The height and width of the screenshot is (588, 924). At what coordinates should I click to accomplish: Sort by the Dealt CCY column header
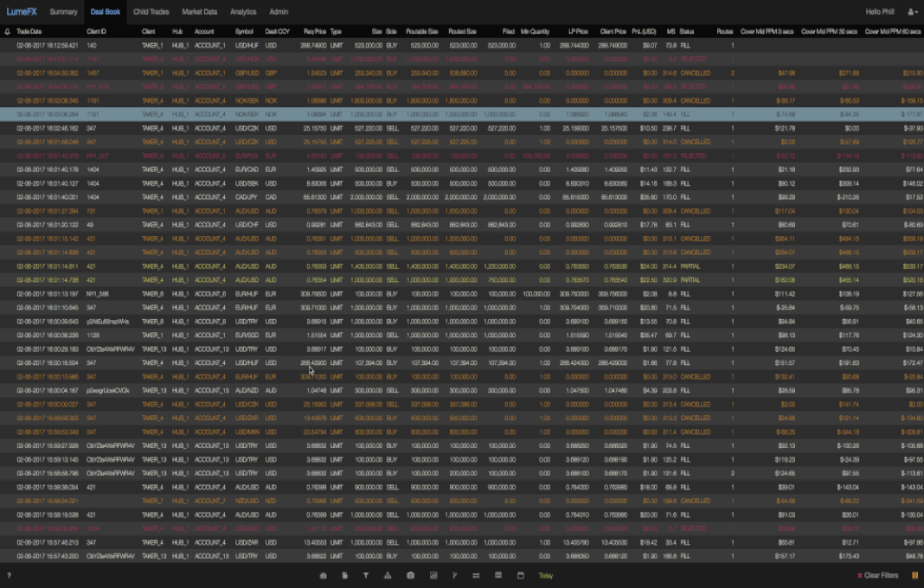(x=277, y=32)
